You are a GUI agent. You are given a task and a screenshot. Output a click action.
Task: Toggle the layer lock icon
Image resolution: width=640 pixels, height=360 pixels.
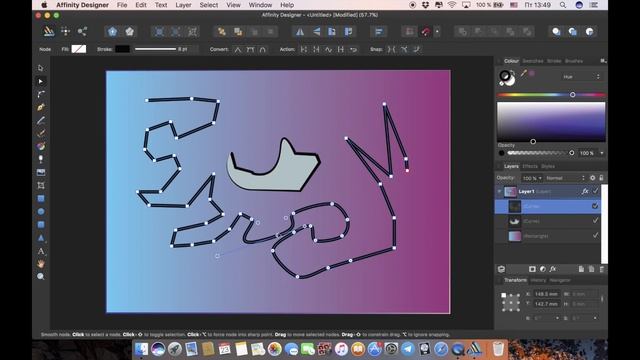click(x=601, y=178)
